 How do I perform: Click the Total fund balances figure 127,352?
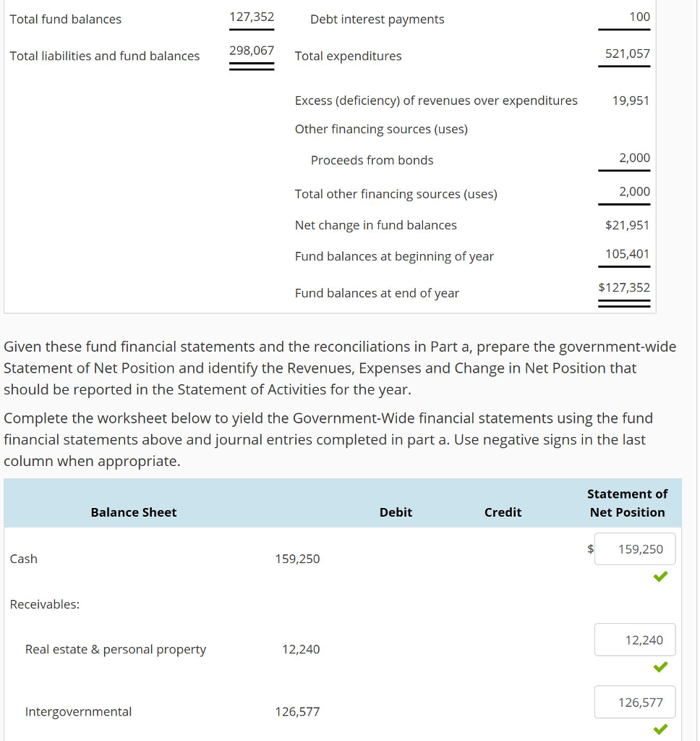[252, 17]
